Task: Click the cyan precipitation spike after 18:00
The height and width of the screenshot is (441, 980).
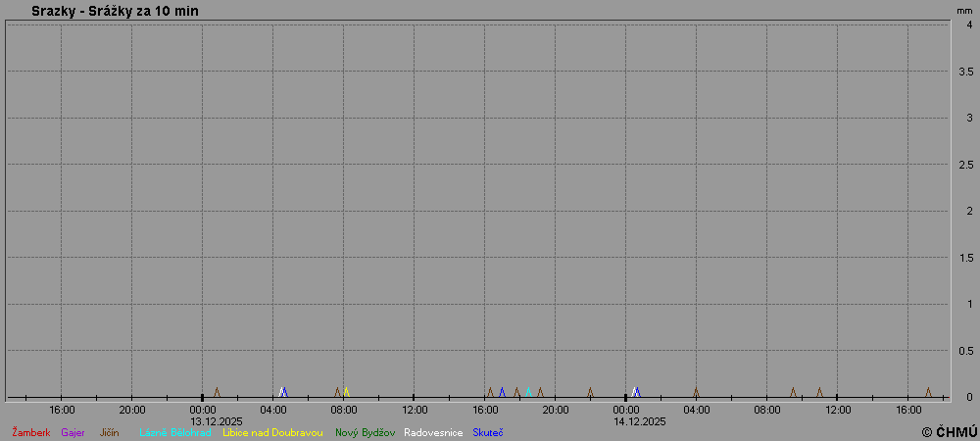Action: pos(528,392)
